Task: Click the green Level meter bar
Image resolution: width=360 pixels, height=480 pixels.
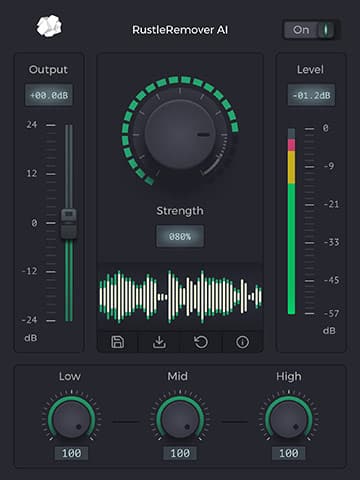Action: [291, 249]
